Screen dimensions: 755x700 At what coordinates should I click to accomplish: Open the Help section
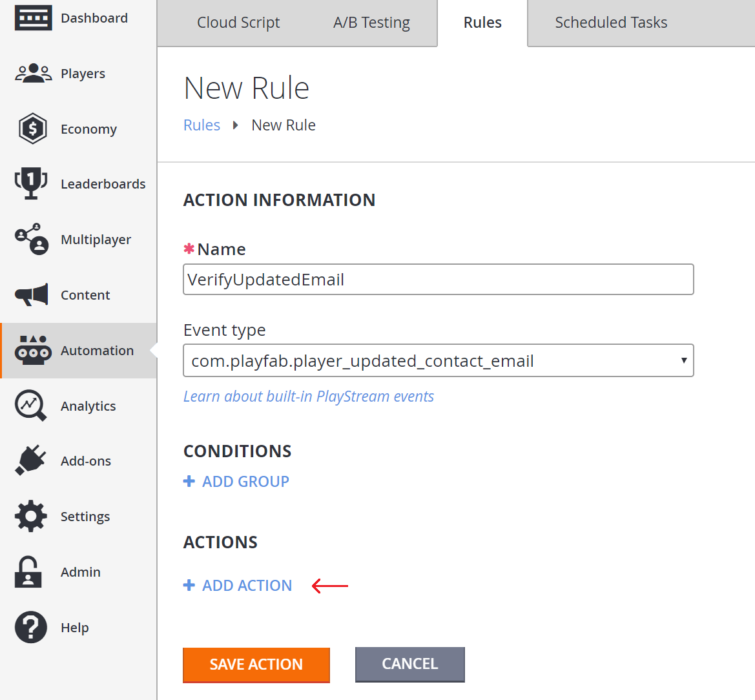pyautogui.click(x=30, y=627)
